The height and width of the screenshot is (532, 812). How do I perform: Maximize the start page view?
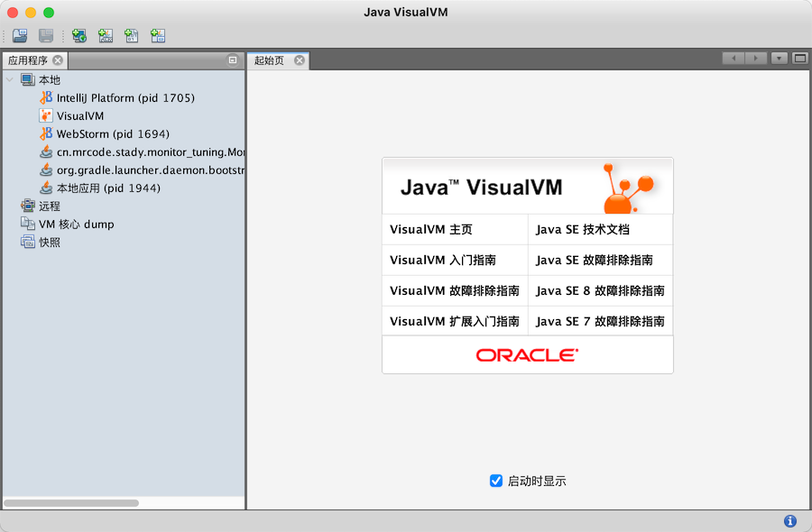point(798,57)
